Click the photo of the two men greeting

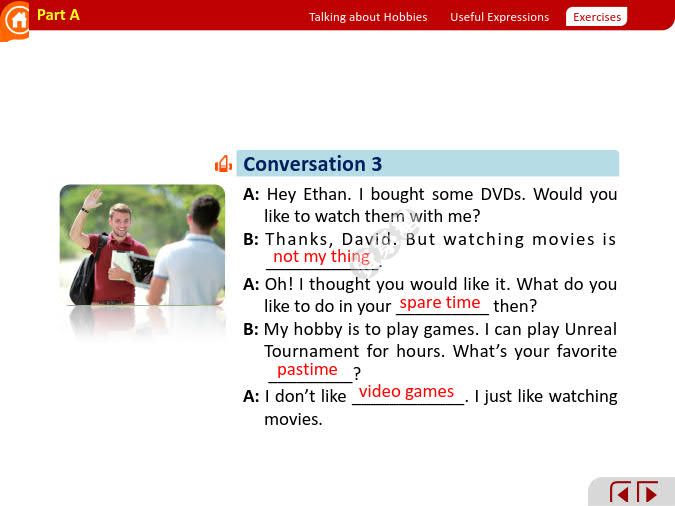pos(142,245)
